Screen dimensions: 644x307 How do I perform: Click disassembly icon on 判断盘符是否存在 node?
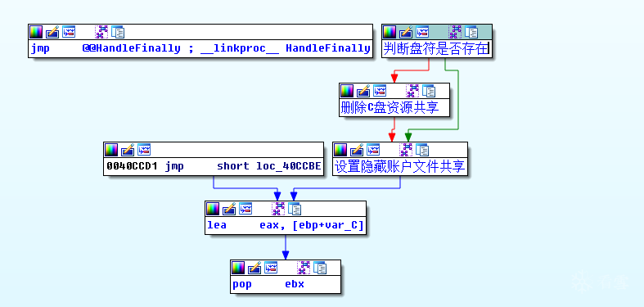[x=422, y=32]
